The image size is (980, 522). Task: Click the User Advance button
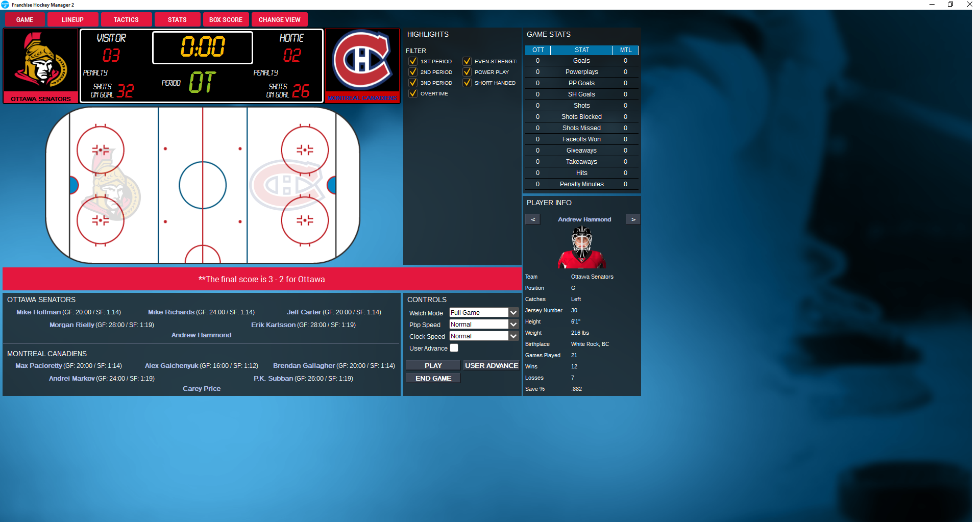point(492,365)
